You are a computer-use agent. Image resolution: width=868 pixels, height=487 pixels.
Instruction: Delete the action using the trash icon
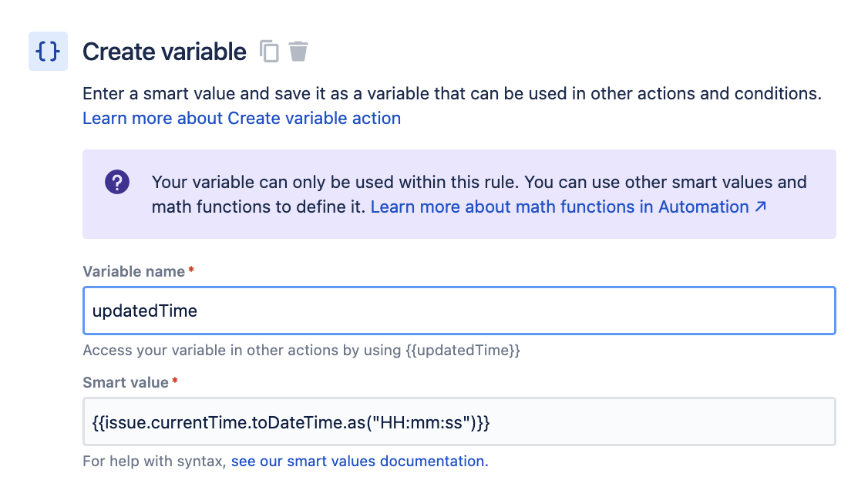click(298, 52)
